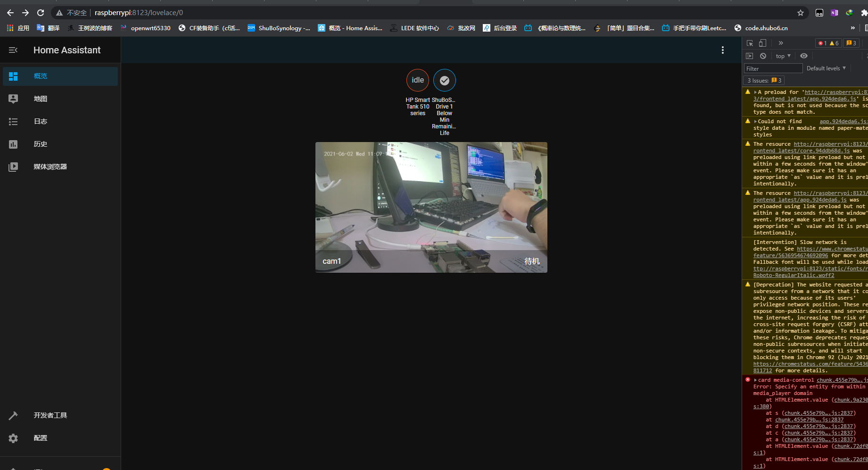Open the 'Default levels' dropdown
This screenshot has width=868, height=470.
click(826, 68)
